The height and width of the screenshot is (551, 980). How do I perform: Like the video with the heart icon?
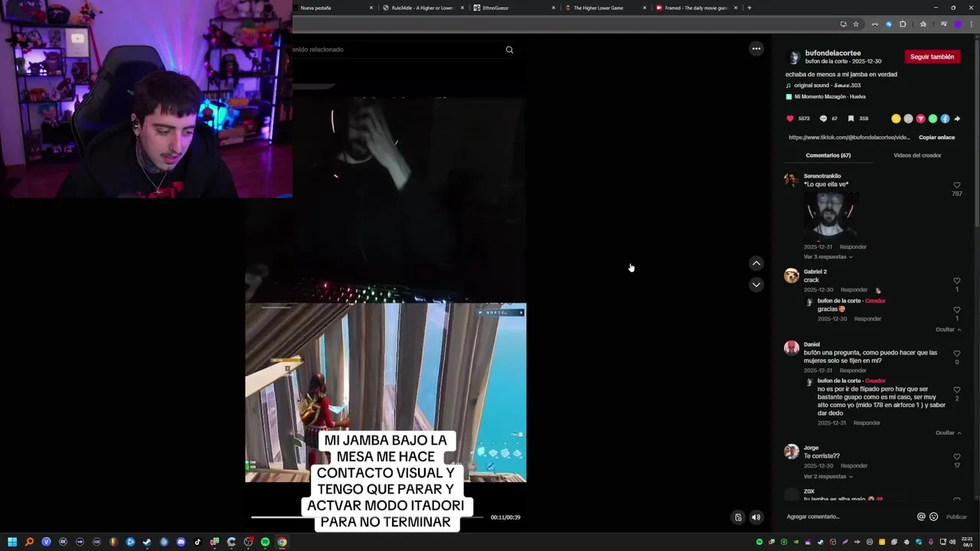coord(790,119)
